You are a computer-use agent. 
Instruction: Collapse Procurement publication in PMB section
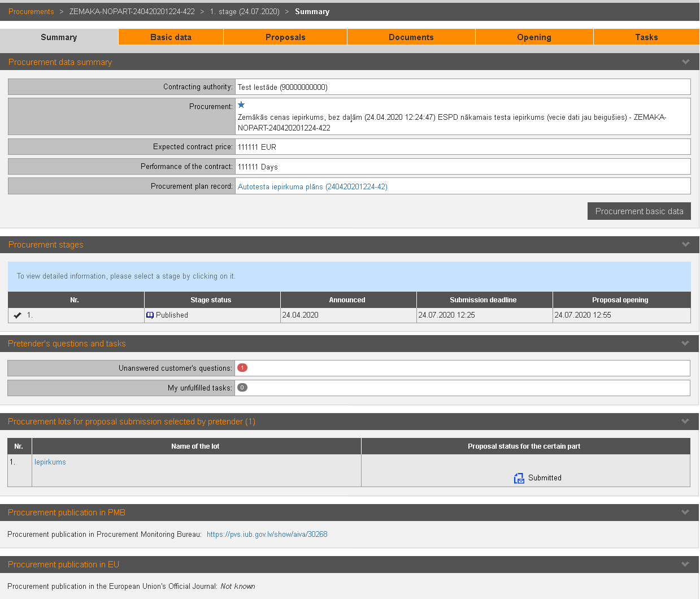coord(685,513)
